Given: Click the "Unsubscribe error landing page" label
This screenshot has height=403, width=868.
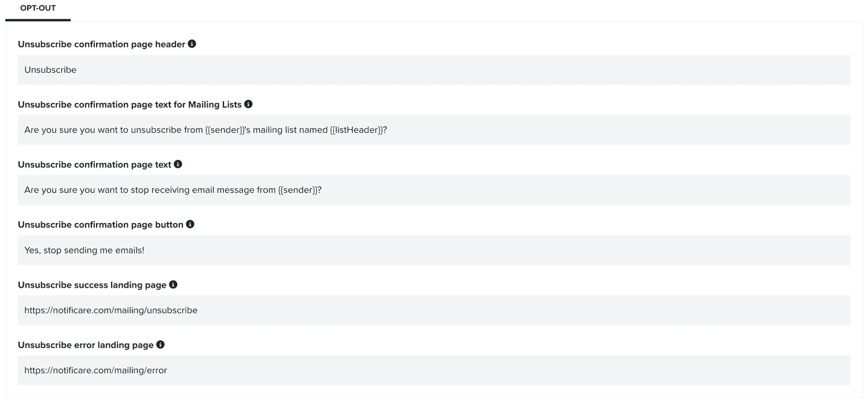Looking at the screenshot, I should pos(86,345).
